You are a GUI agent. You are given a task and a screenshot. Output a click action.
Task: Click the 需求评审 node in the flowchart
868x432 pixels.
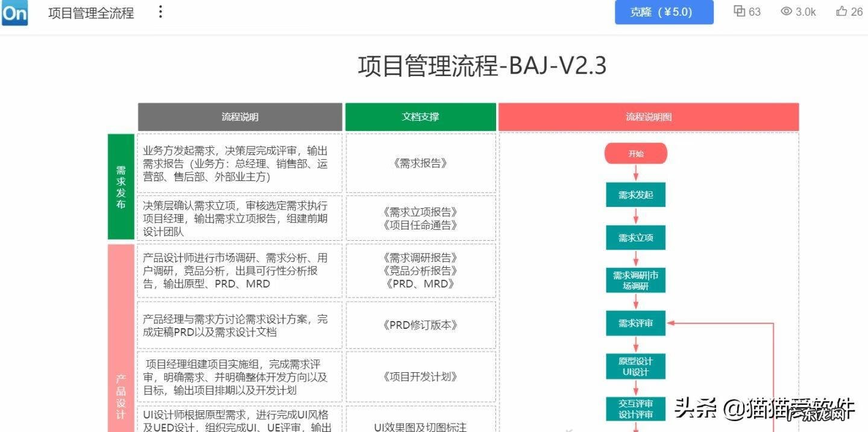click(635, 323)
